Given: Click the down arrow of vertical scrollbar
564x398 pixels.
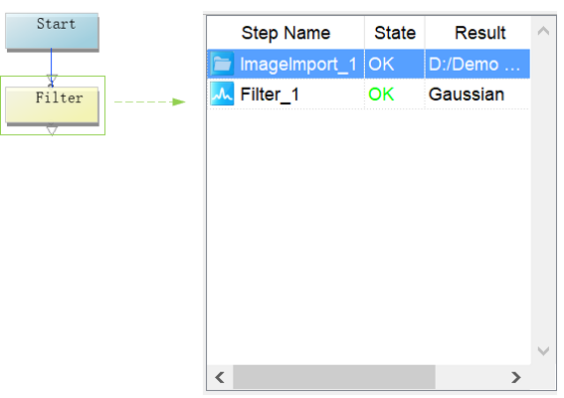Looking at the screenshot, I should 543,350.
